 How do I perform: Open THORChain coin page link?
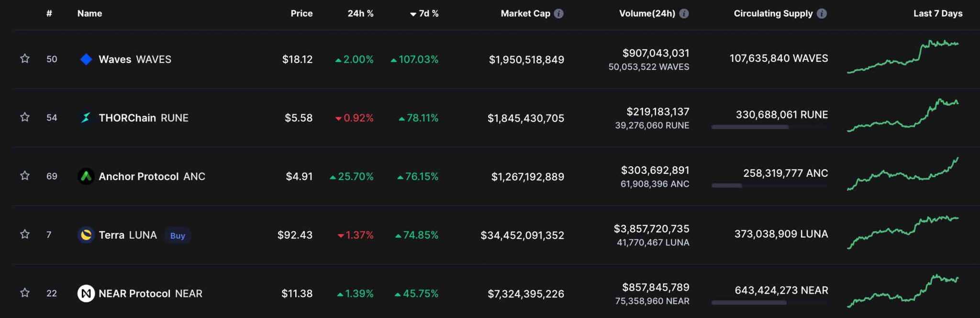pos(127,118)
